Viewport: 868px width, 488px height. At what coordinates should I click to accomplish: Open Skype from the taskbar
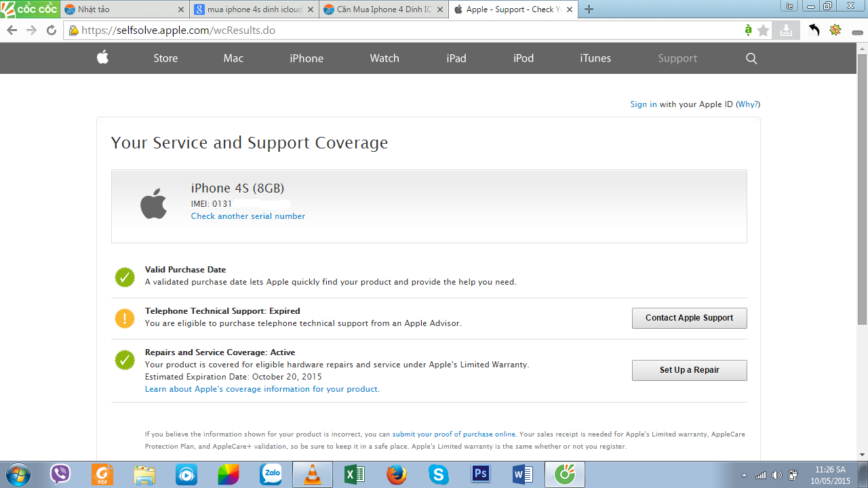point(439,474)
